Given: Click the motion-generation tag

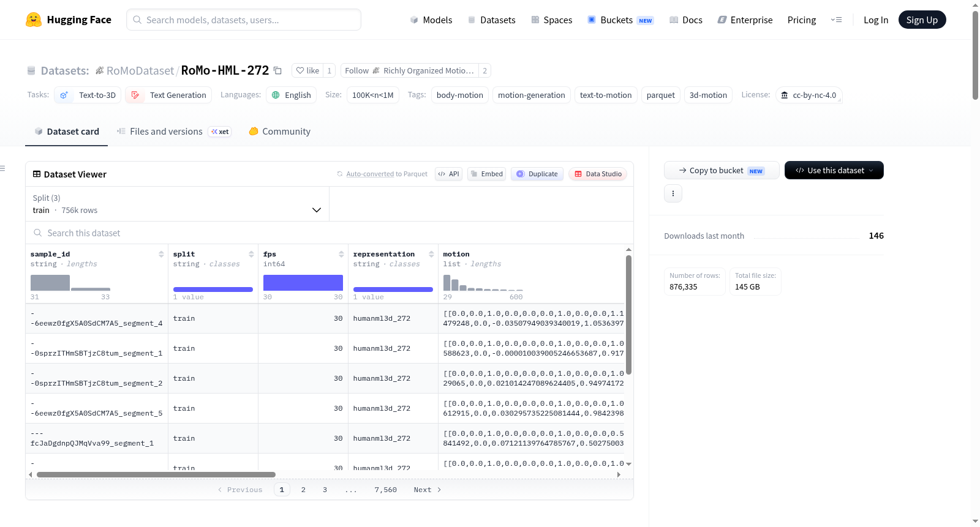Looking at the screenshot, I should [x=531, y=95].
